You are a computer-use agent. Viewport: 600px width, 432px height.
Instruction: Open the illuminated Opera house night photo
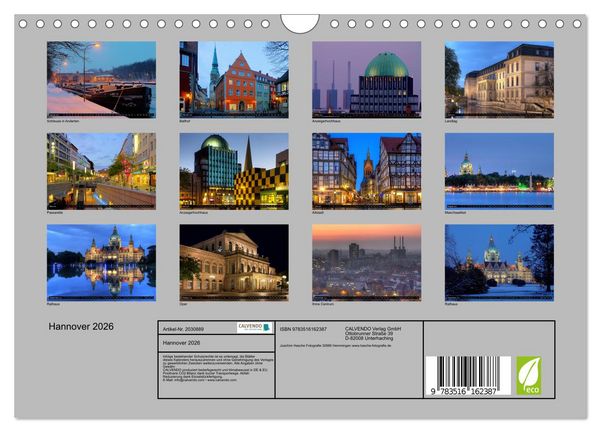coord(234,262)
